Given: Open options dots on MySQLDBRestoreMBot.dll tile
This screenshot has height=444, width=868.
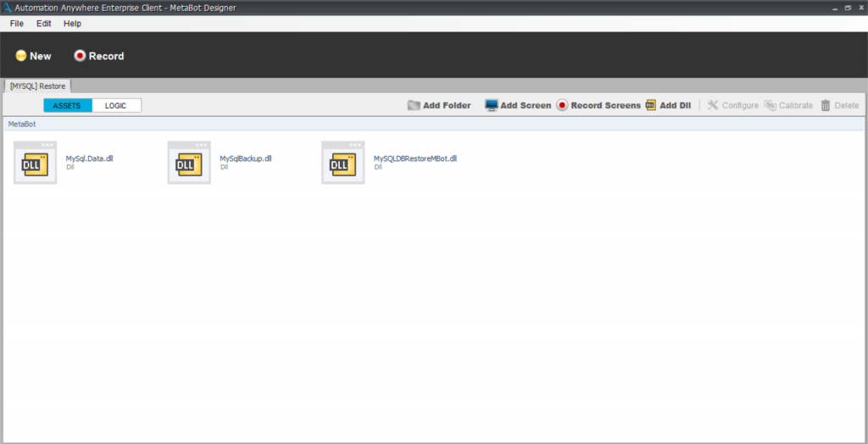Looking at the screenshot, I should point(355,145).
